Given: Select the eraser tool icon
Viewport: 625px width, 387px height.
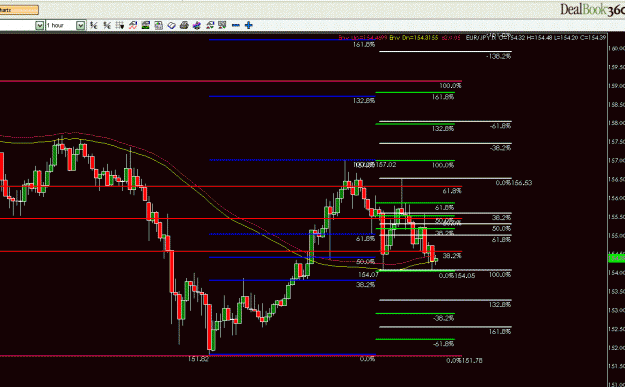Looking at the screenshot, I should coord(171,25).
